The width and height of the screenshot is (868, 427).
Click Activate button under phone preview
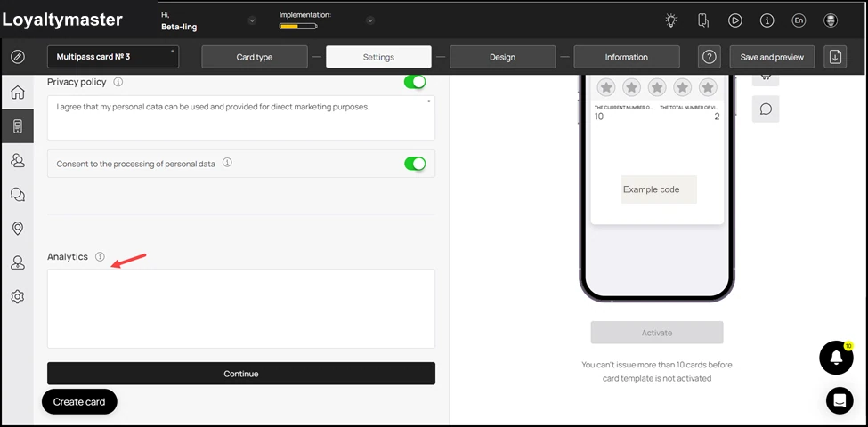(x=657, y=333)
